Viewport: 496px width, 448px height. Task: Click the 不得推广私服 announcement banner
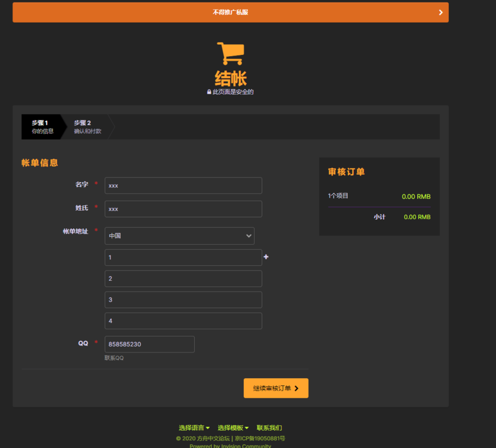click(x=230, y=12)
